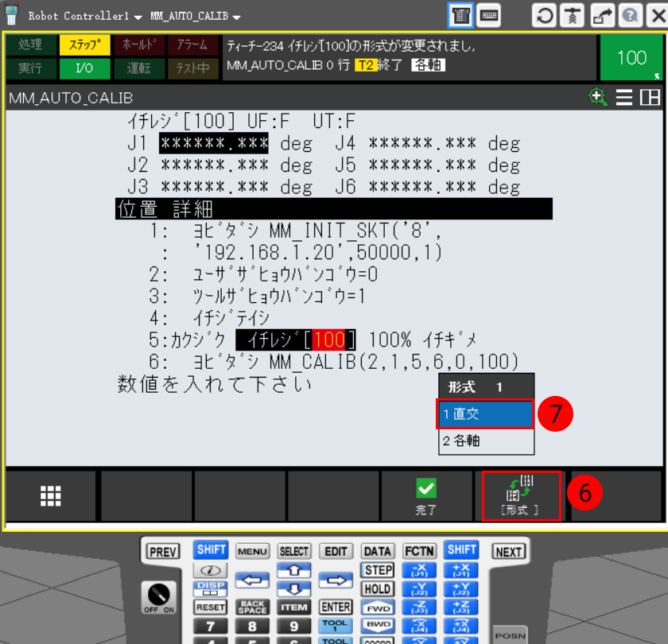This screenshot has height=644, width=668.
Task: Click the number 7 key
Action: pos(211,627)
